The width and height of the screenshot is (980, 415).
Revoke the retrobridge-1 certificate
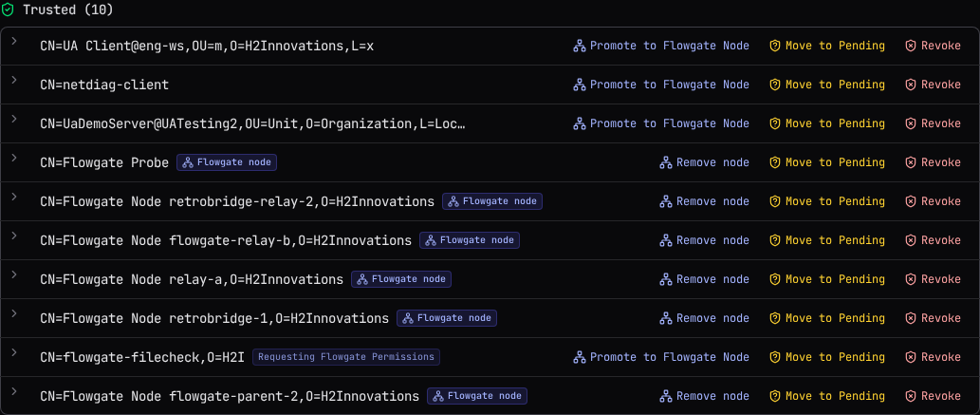[934, 318]
